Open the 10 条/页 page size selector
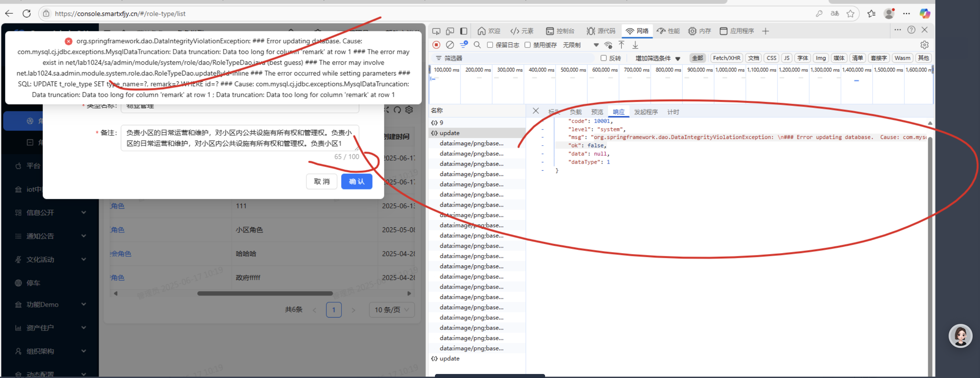Viewport: 980px width, 378px height. [392, 310]
